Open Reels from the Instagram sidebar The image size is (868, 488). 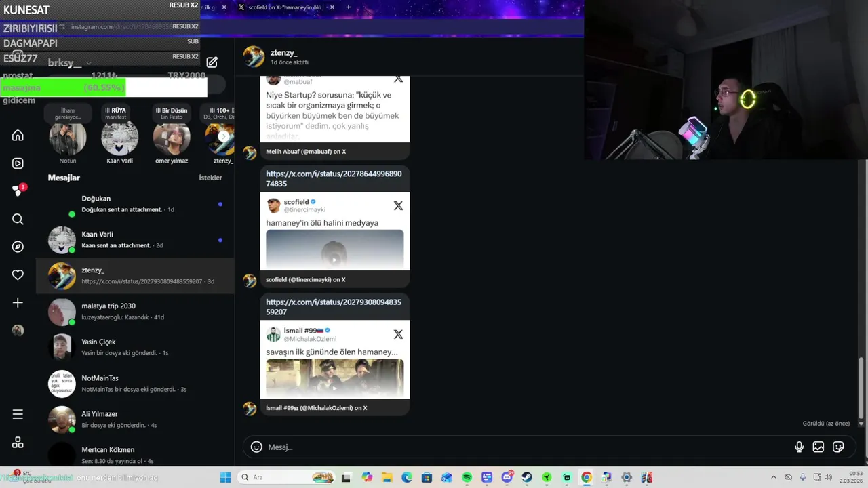pyautogui.click(x=18, y=163)
